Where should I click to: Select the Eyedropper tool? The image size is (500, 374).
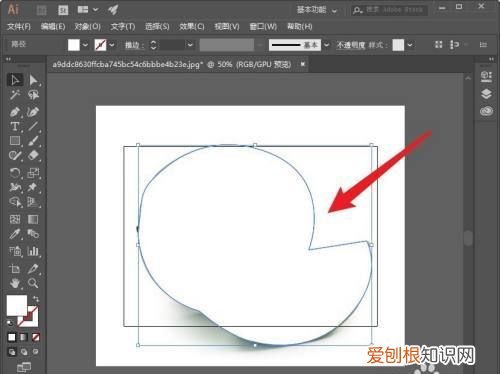point(15,234)
